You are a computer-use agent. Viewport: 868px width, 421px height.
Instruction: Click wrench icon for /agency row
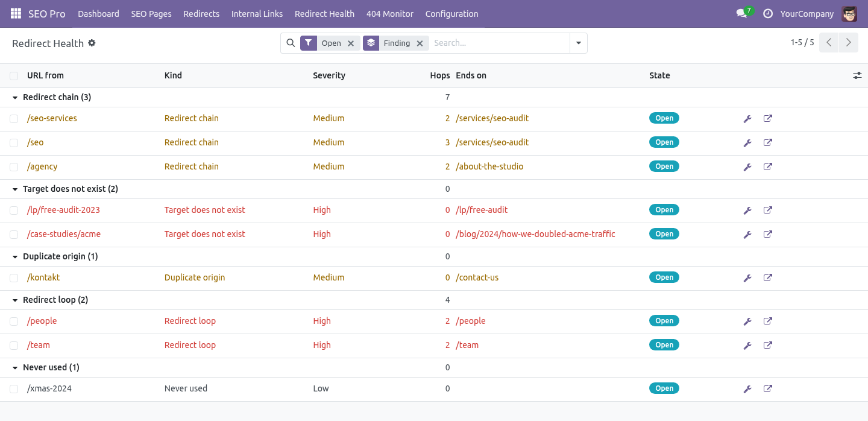point(747,167)
